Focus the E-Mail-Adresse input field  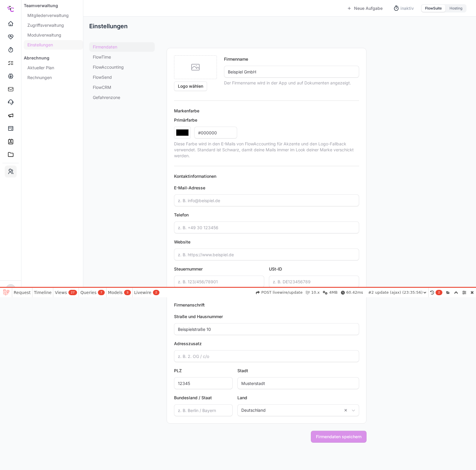point(267,200)
